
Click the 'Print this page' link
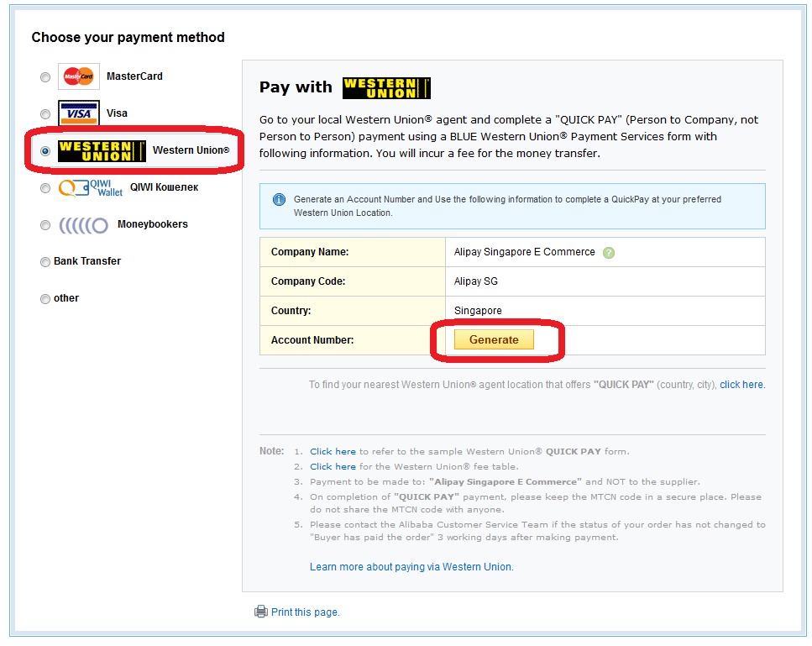click(305, 612)
